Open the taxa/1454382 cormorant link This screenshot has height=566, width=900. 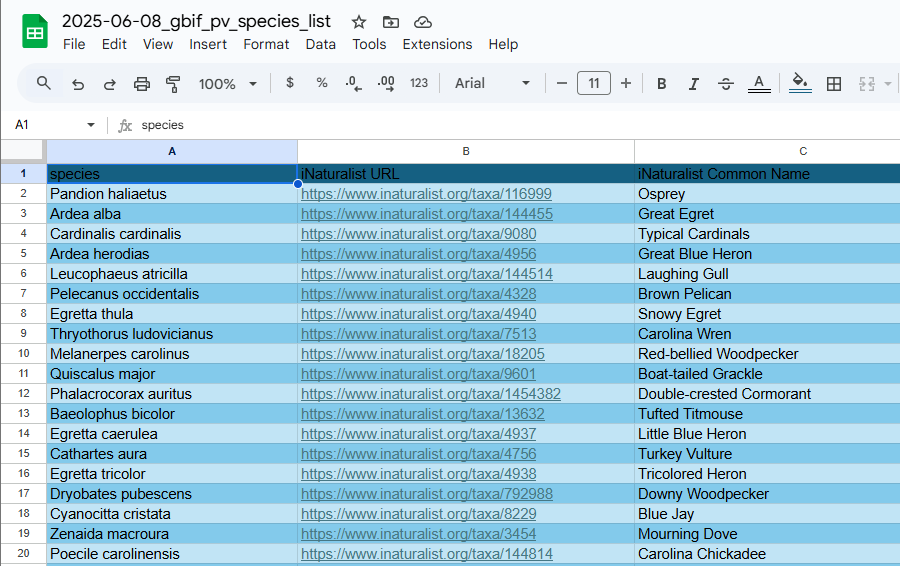click(x=430, y=394)
